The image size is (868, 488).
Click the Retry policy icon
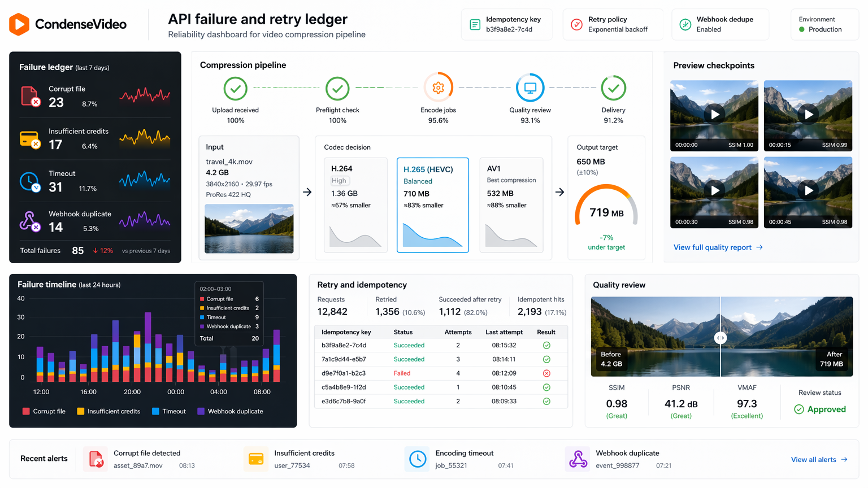(576, 24)
